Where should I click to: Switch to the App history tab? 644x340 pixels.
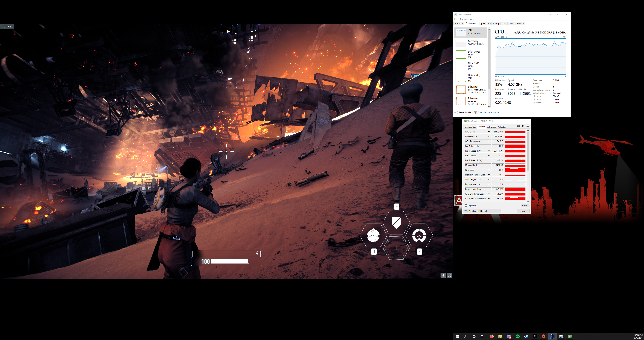[x=485, y=24]
